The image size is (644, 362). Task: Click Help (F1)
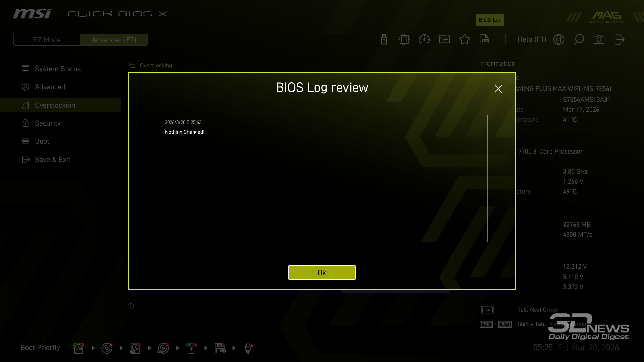click(x=532, y=39)
